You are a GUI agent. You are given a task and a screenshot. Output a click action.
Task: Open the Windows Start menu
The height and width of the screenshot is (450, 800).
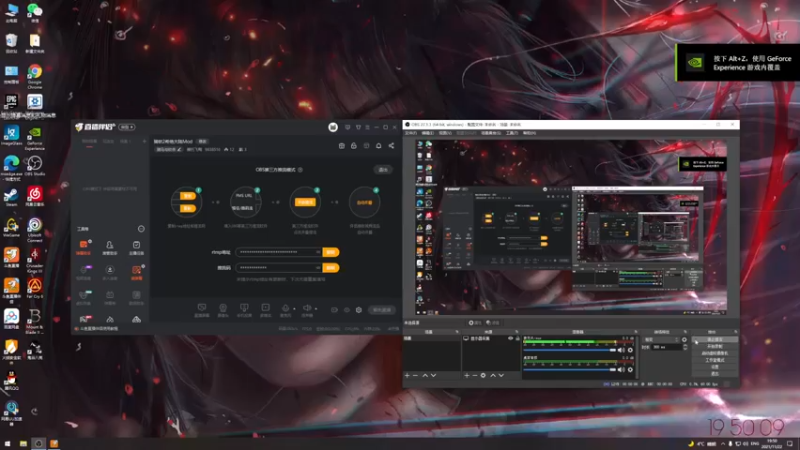click(x=7, y=443)
